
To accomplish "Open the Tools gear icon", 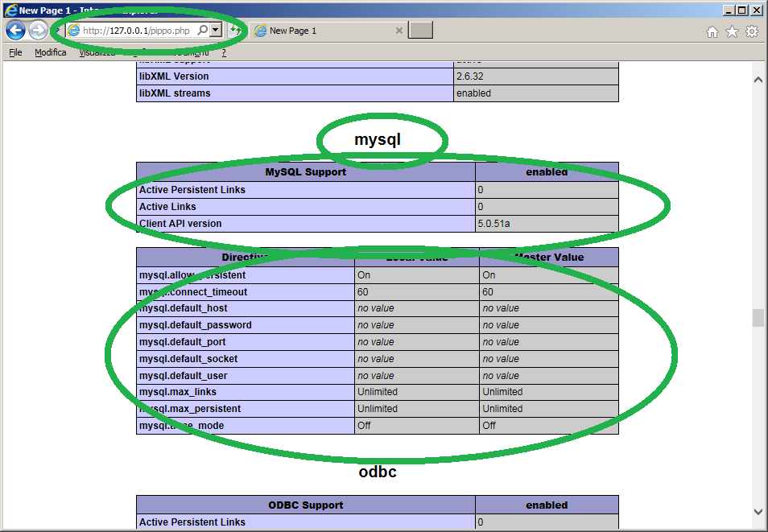I will [752, 31].
